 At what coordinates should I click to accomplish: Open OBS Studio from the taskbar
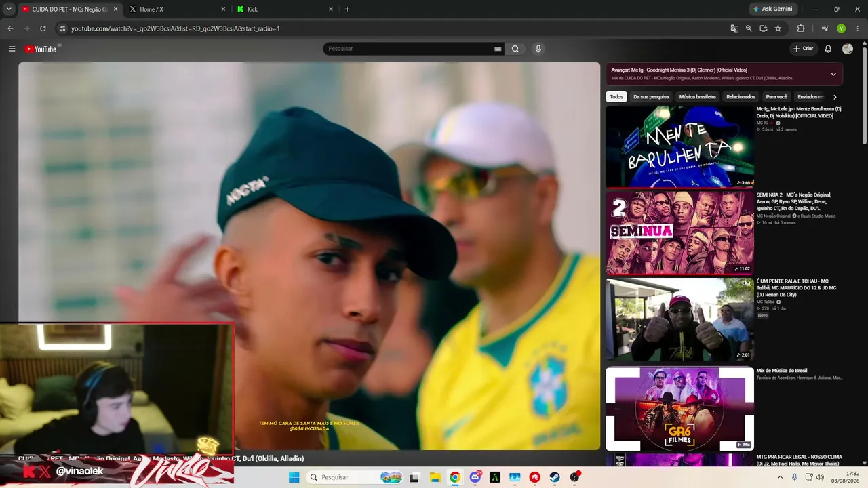coord(575,477)
